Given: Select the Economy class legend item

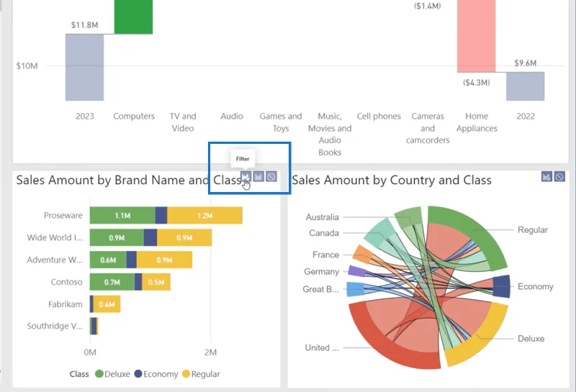Looking at the screenshot, I should (156, 374).
